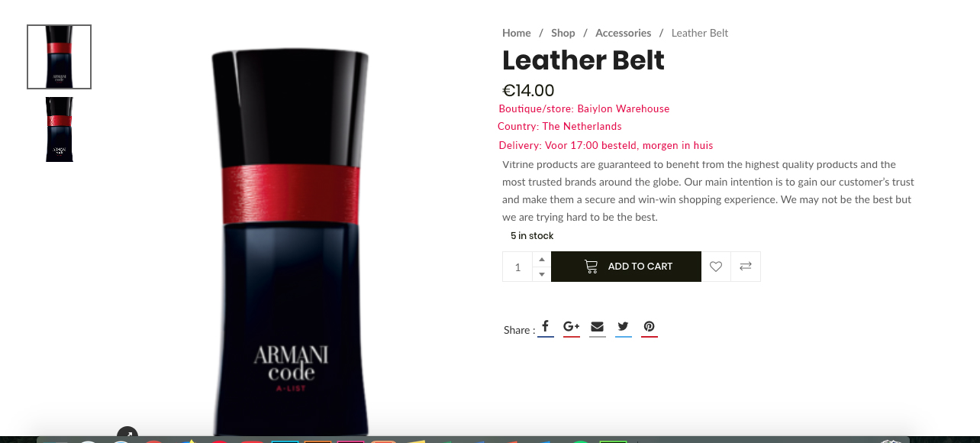
Task: Click the Add to Cart button
Action: pyautogui.click(x=626, y=267)
